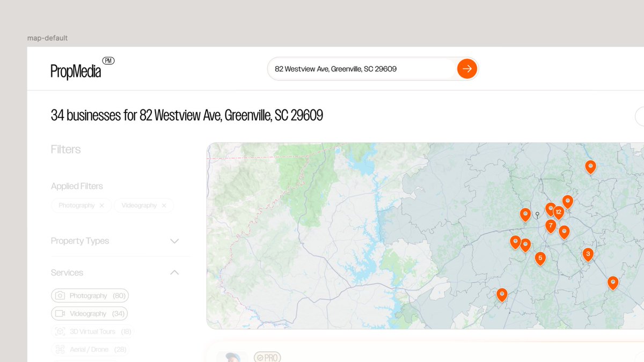
Task: Remove the Videography applied filter
Action: coord(164,205)
